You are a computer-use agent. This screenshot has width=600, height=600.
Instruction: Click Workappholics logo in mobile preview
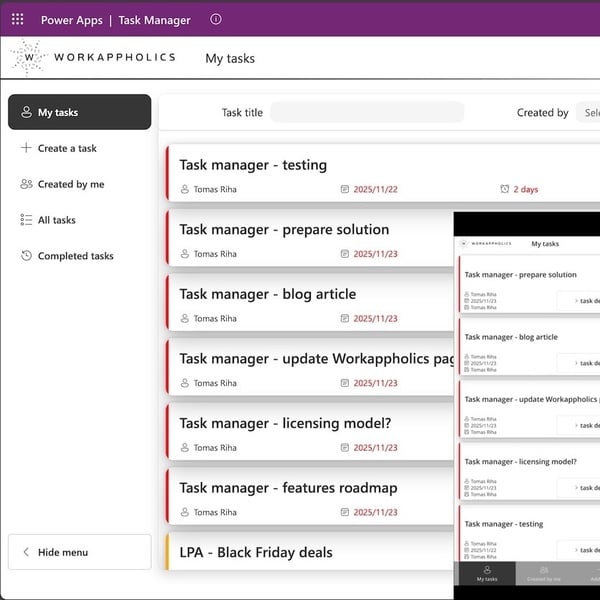click(x=486, y=244)
